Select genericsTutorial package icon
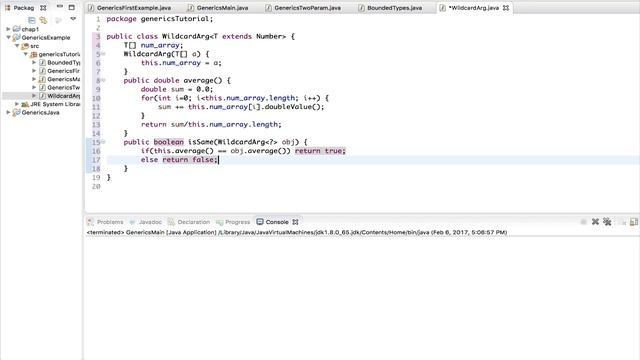 pyautogui.click(x=33, y=54)
